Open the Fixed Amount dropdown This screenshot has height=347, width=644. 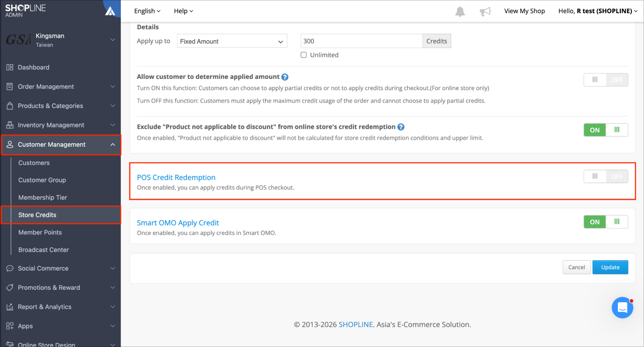(232, 41)
